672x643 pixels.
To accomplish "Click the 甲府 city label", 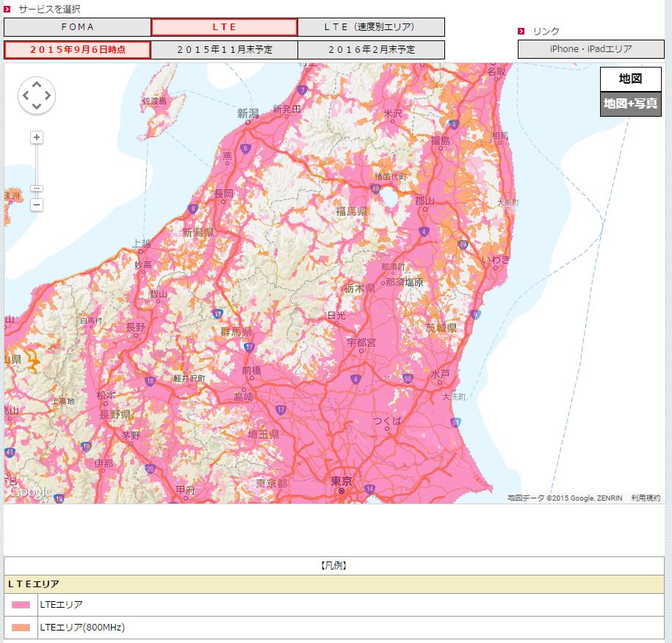I will coord(186,490).
